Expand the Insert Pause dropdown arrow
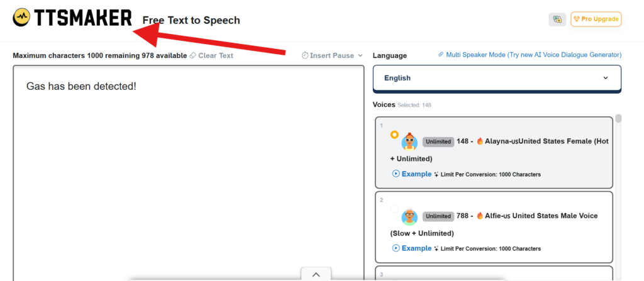This screenshot has width=644, height=281. pos(360,55)
